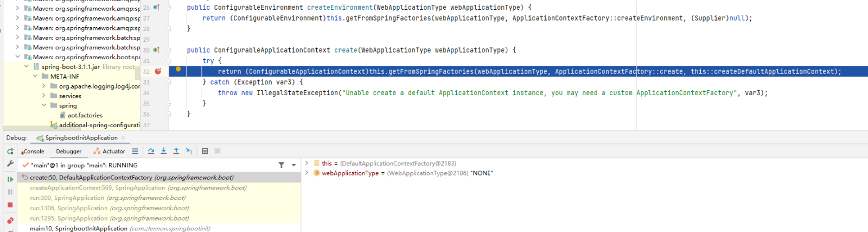Close the SpringbootInitApplication debug tab
This screenshot has width=868, height=232.
123,138
